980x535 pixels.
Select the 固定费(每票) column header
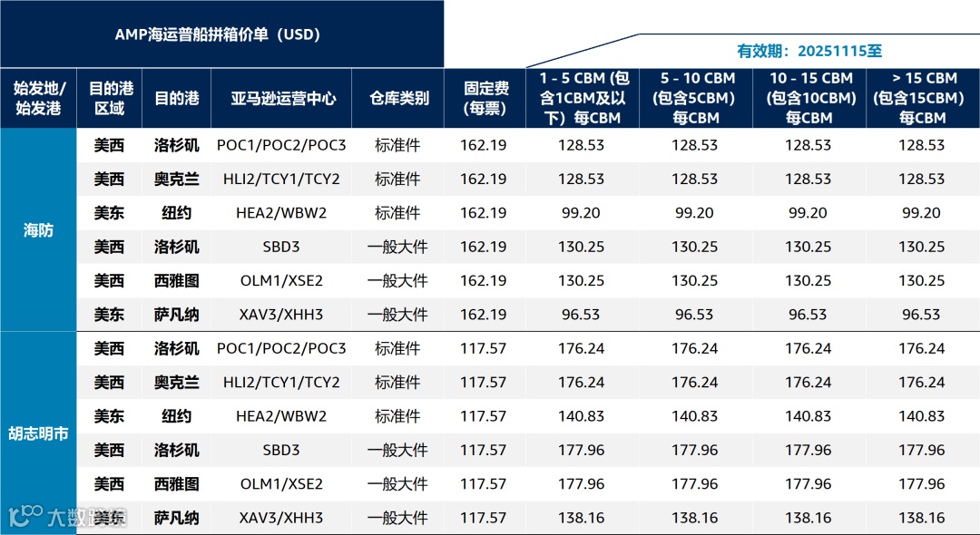[485, 99]
